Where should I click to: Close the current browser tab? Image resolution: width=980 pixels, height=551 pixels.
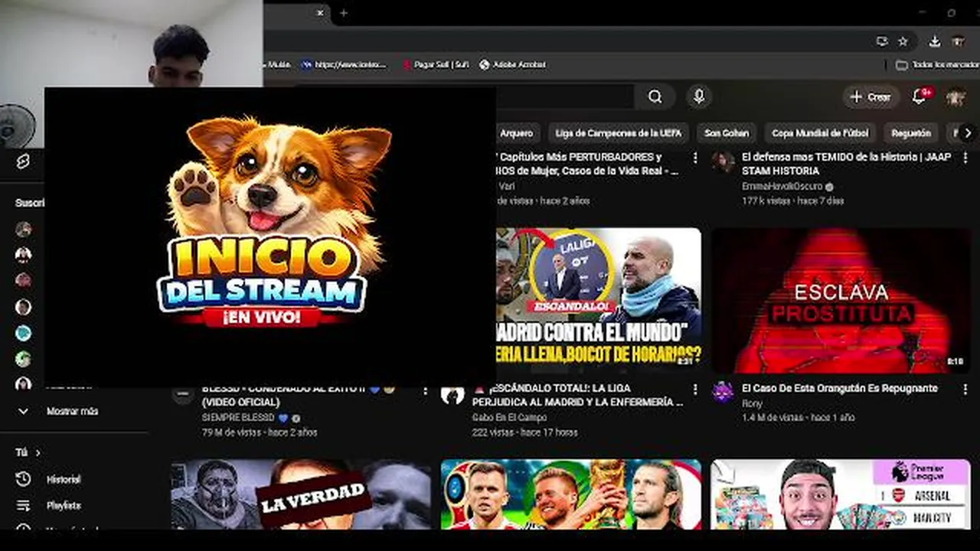(320, 13)
